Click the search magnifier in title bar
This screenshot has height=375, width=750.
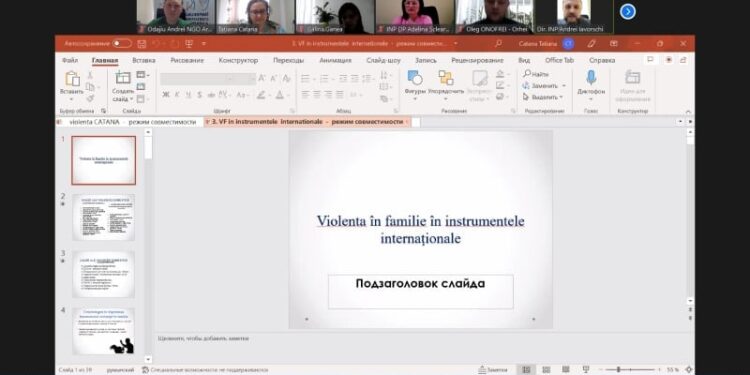(498, 44)
